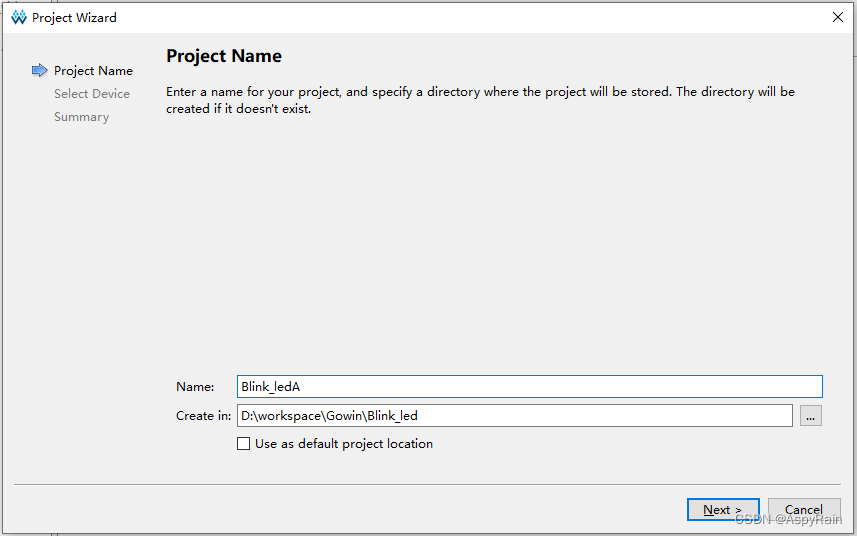Enable Use as default project location checkbox

(243, 444)
